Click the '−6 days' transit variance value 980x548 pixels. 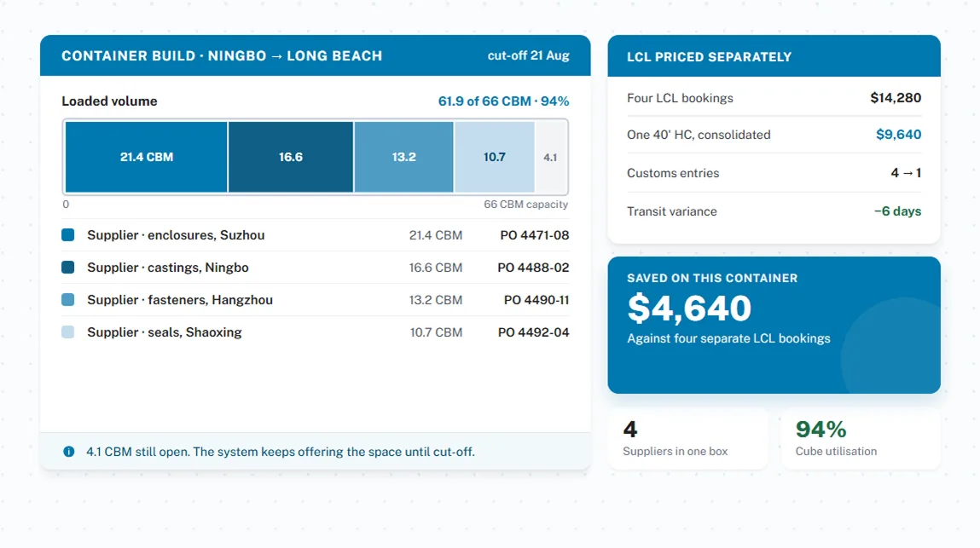click(x=897, y=211)
